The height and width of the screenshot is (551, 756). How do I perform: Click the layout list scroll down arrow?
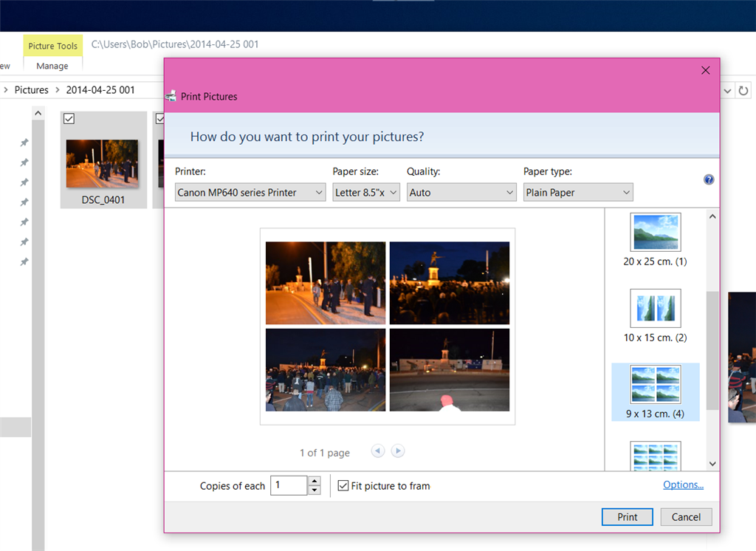click(712, 464)
